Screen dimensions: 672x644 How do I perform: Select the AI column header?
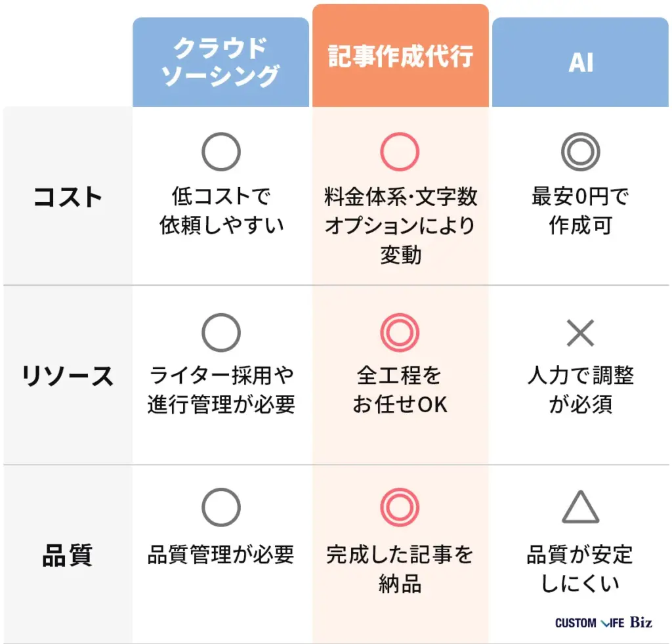click(x=580, y=62)
